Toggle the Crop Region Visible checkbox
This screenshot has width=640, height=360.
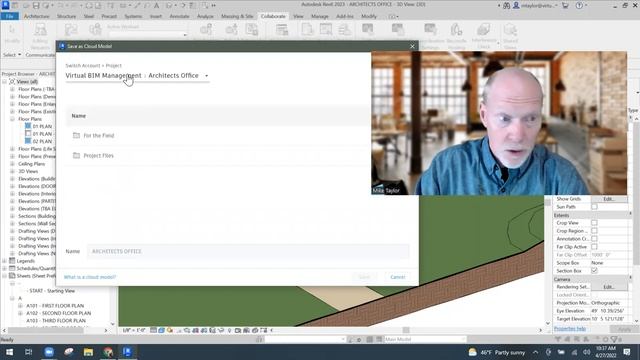point(594,231)
